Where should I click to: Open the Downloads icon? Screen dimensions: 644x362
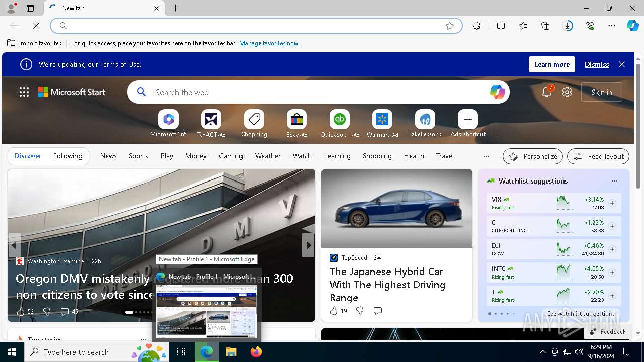tap(568, 26)
